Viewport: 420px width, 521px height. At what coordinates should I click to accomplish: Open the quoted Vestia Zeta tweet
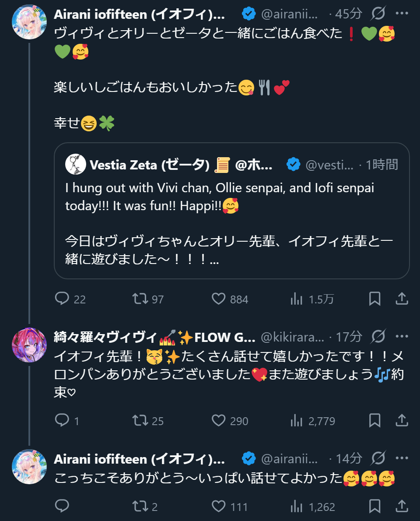tap(231, 211)
